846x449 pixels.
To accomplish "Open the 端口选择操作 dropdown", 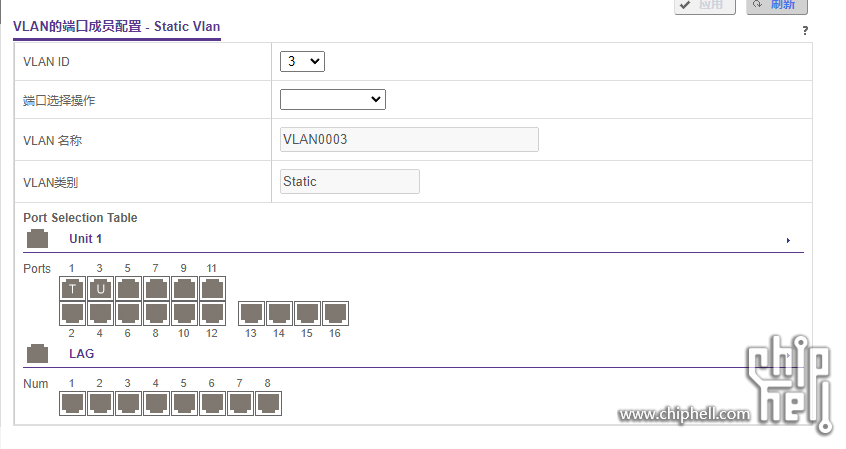I will [x=333, y=99].
